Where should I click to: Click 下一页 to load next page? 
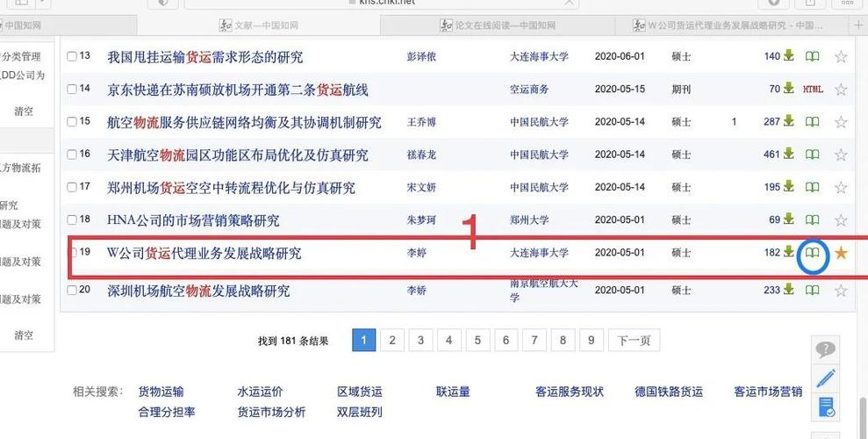(x=634, y=341)
